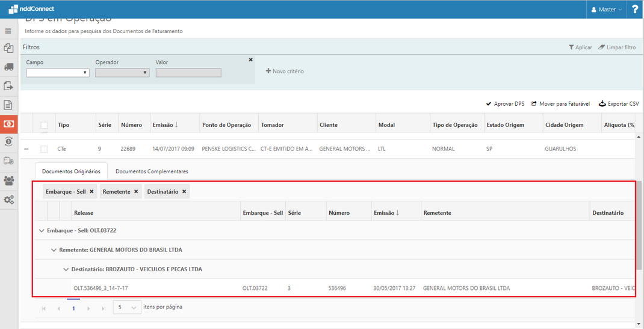
Task: Check the CTe 22689 row checkbox
Action: tap(44, 149)
